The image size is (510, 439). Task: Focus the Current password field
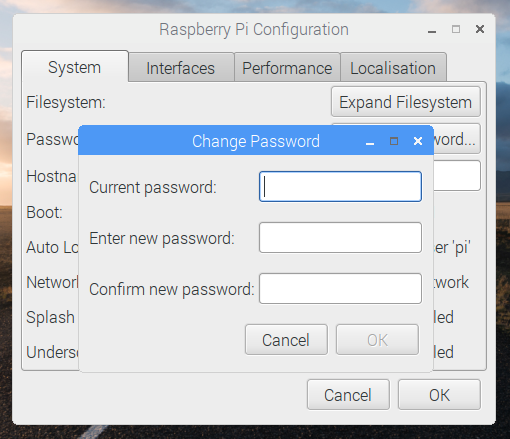point(340,187)
